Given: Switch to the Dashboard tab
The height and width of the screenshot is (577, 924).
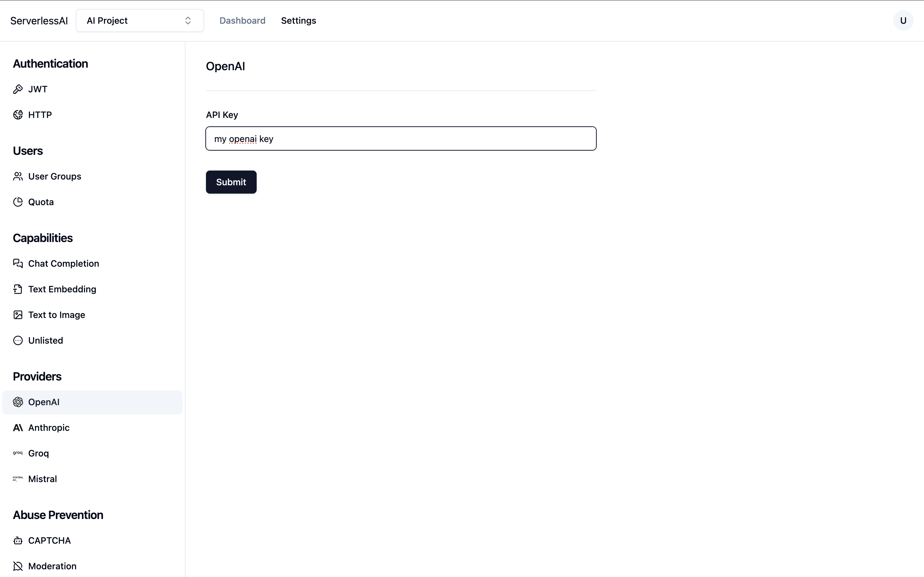Looking at the screenshot, I should point(242,21).
